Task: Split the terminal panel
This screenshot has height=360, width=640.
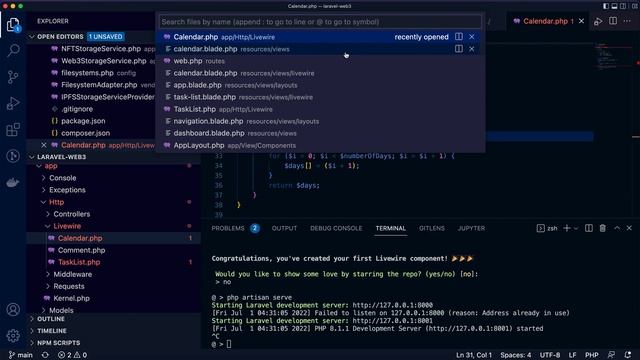Action: tap(589, 228)
